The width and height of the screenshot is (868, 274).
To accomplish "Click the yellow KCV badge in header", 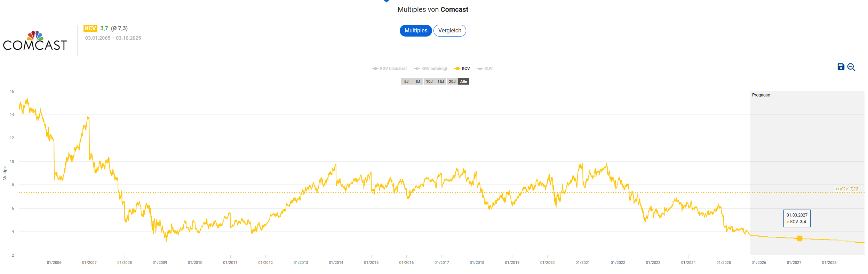I will [x=90, y=28].
